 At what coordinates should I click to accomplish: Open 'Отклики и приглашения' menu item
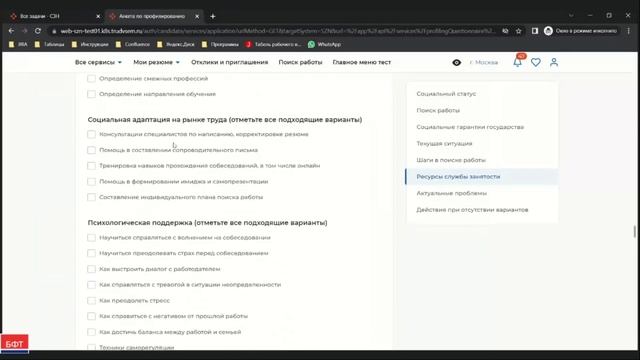tap(229, 62)
